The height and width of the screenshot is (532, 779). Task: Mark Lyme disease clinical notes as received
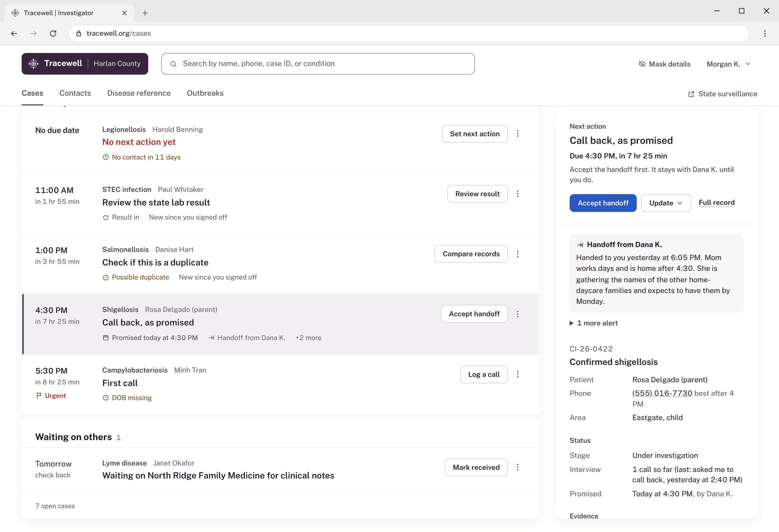point(476,467)
